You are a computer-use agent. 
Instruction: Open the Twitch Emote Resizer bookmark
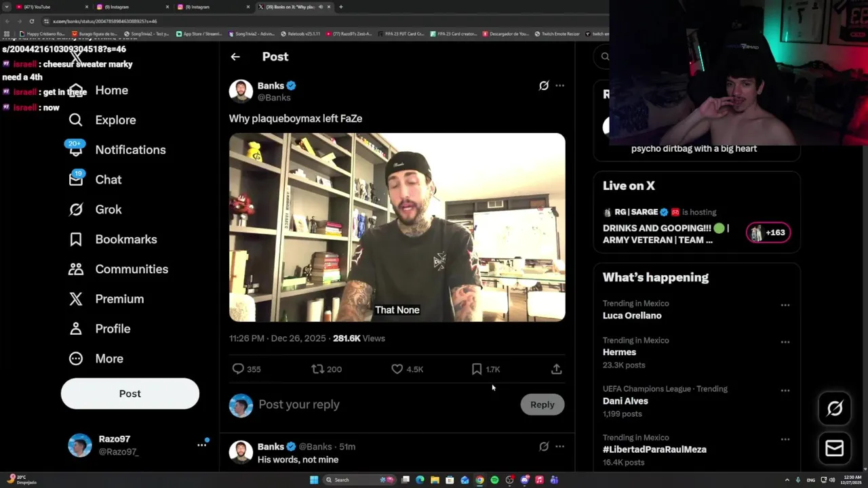[x=557, y=34]
